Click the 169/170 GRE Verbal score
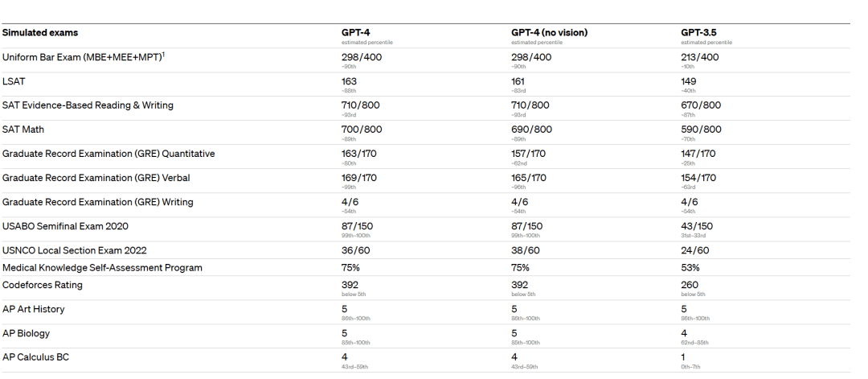The height and width of the screenshot is (379, 868). [x=359, y=178]
